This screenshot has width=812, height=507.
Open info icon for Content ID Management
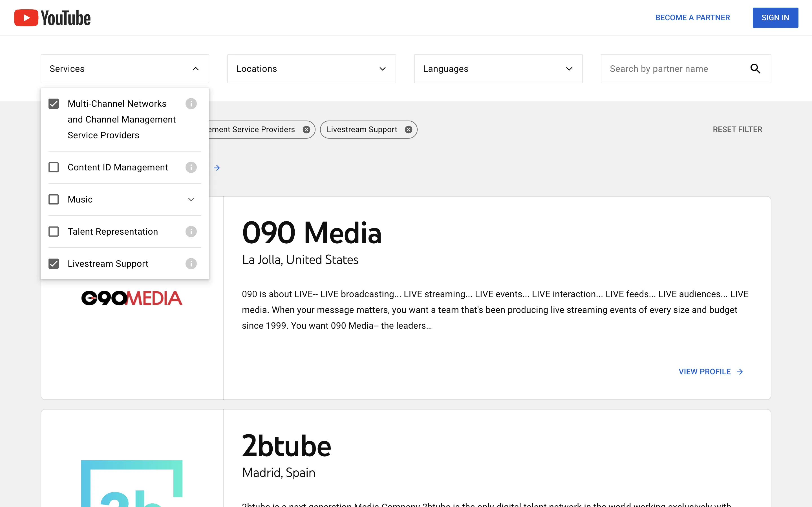(x=191, y=167)
